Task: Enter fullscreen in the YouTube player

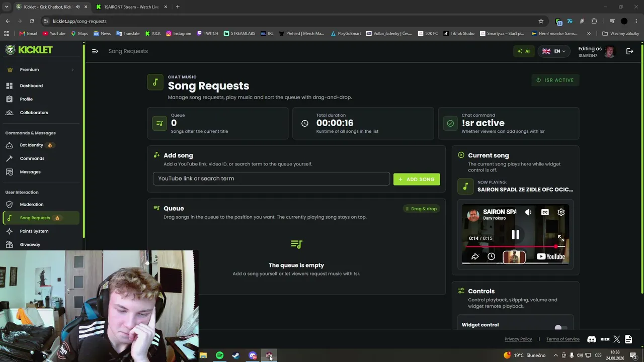Action: point(561,238)
